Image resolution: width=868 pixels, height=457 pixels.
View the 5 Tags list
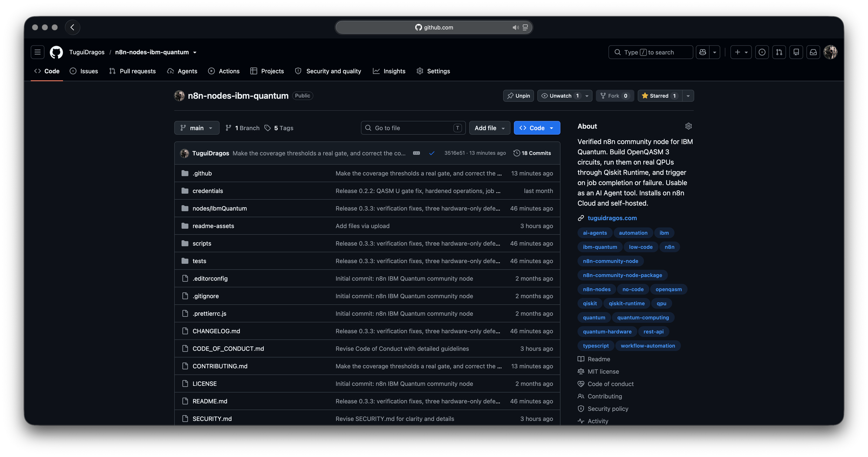279,128
